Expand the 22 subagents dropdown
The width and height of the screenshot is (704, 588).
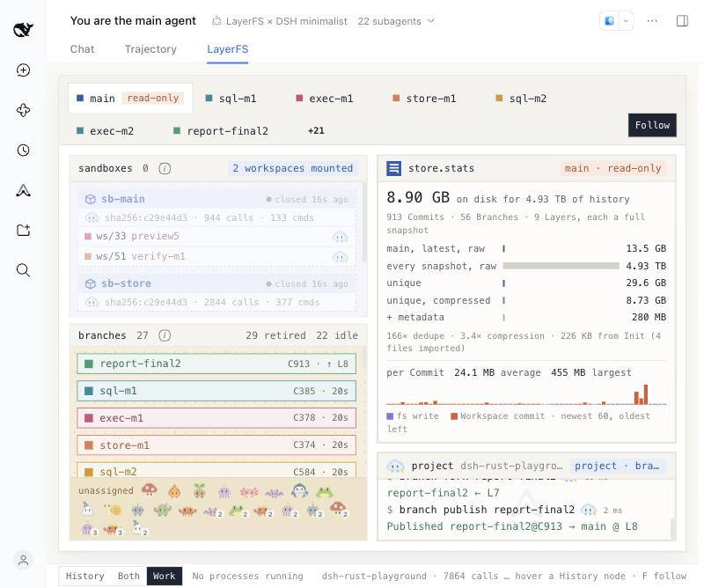coord(396,21)
